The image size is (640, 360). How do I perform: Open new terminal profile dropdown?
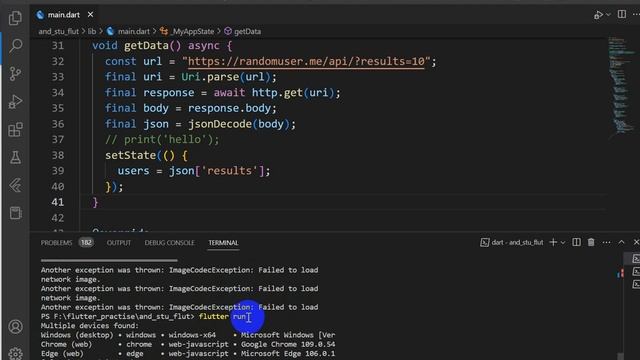coord(563,242)
